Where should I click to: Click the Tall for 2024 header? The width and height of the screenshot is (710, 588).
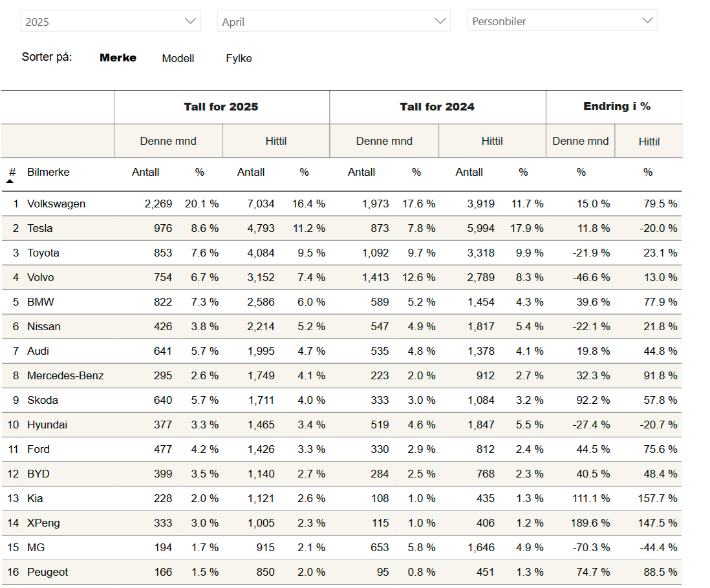[x=437, y=107]
